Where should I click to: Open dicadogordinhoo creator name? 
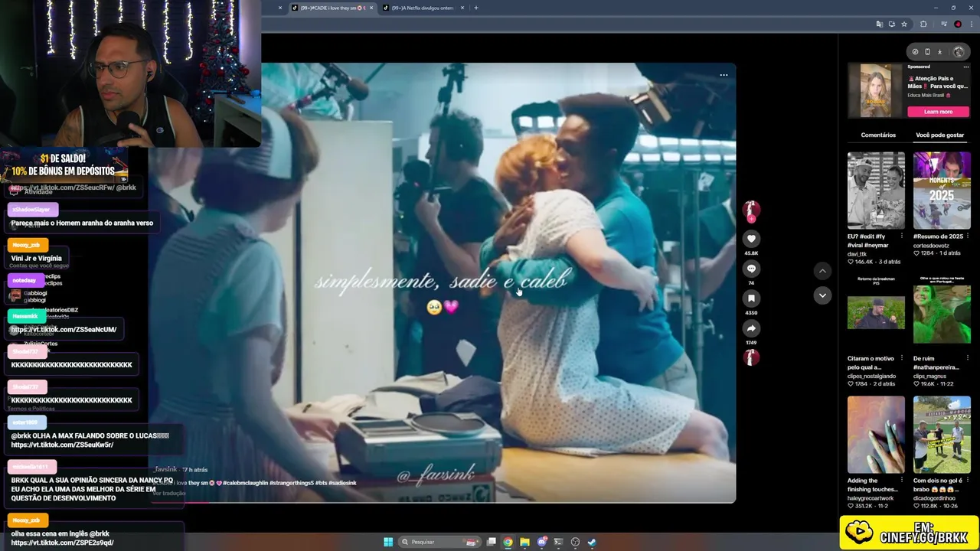point(935,498)
